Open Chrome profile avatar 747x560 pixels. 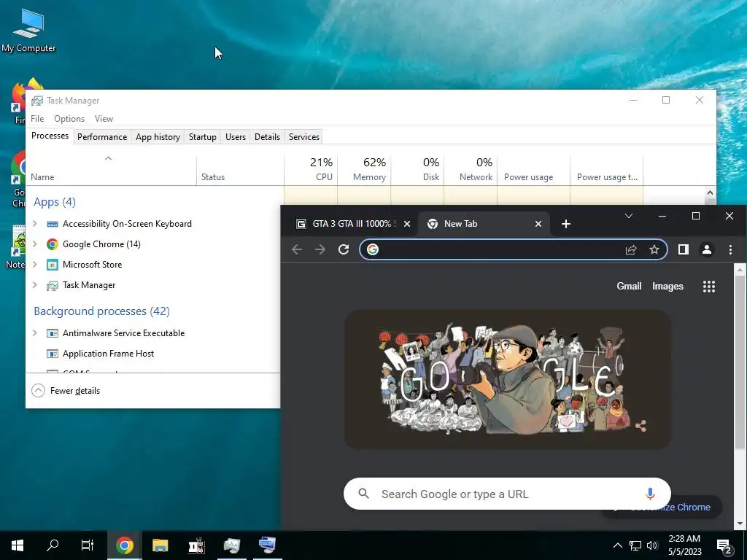pyautogui.click(x=707, y=249)
